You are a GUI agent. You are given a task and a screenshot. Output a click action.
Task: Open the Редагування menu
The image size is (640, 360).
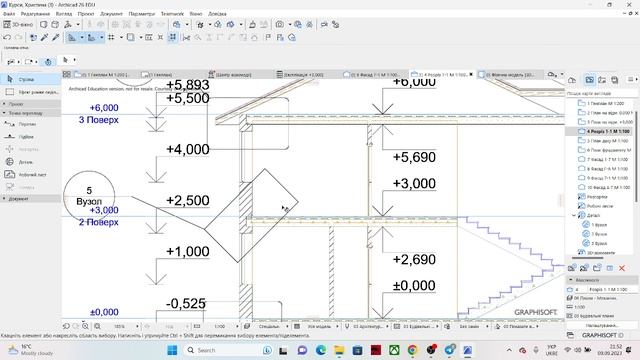point(35,13)
